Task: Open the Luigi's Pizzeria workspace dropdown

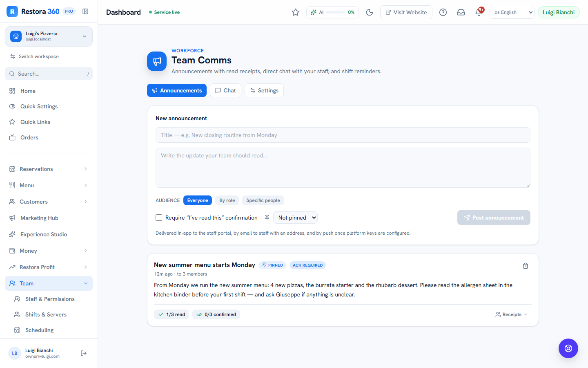Action: (49, 36)
